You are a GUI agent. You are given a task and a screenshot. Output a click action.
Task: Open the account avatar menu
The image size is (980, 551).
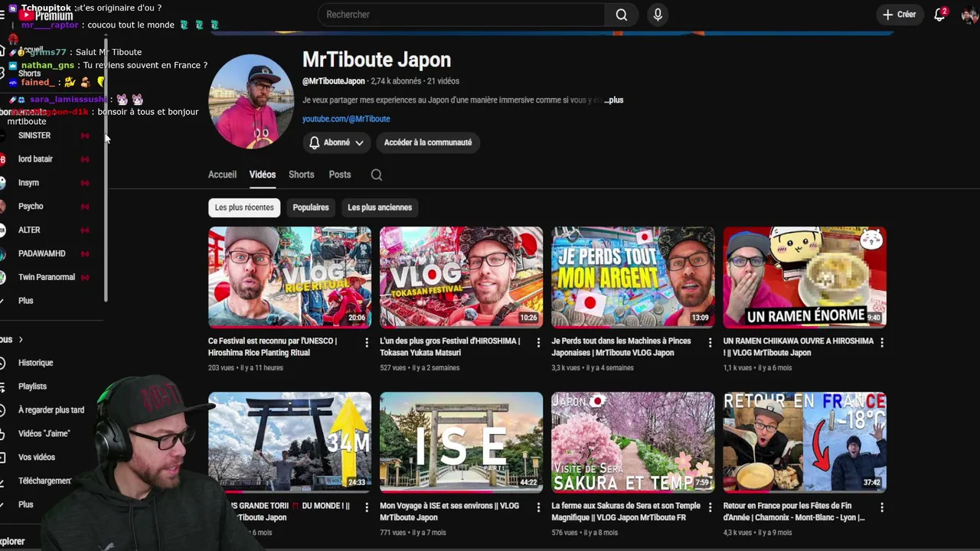point(969,15)
